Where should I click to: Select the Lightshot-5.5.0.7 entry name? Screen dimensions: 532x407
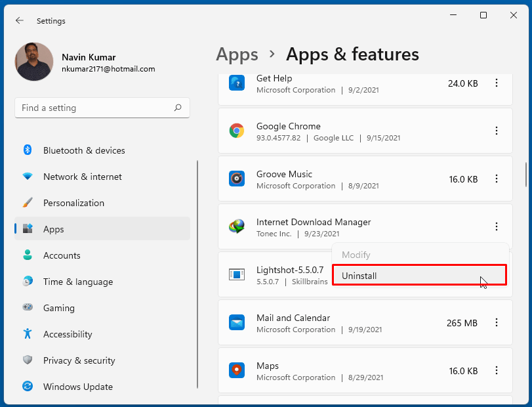click(290, 270)
